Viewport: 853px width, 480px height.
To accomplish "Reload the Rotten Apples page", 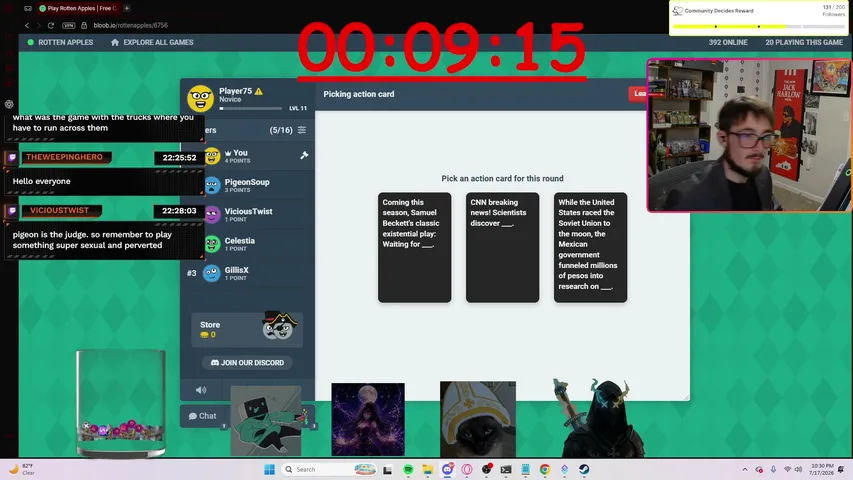I will coord(51,25).
